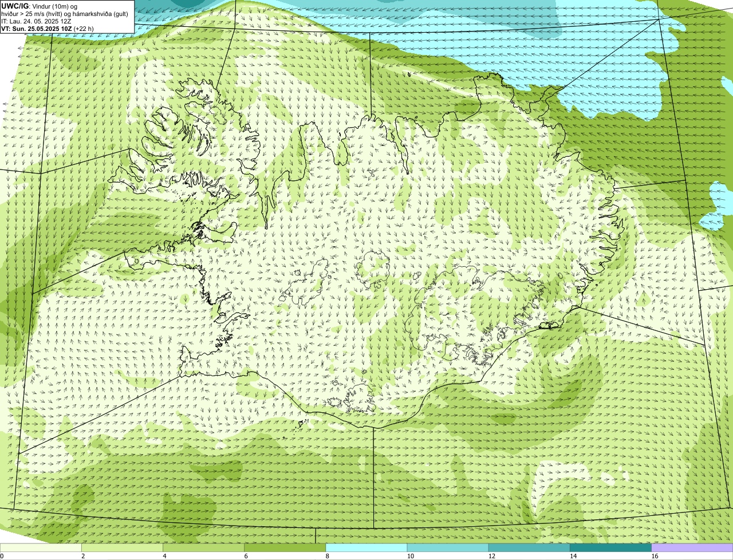Click the legend scale label "2"
This screenshot has width=733, height=560.
click(x=83, y=556)
